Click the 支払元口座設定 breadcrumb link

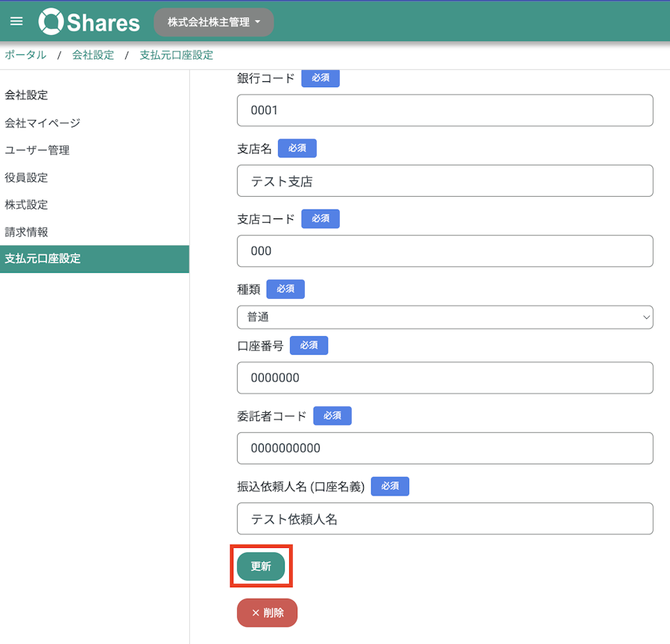coord(177,55)
